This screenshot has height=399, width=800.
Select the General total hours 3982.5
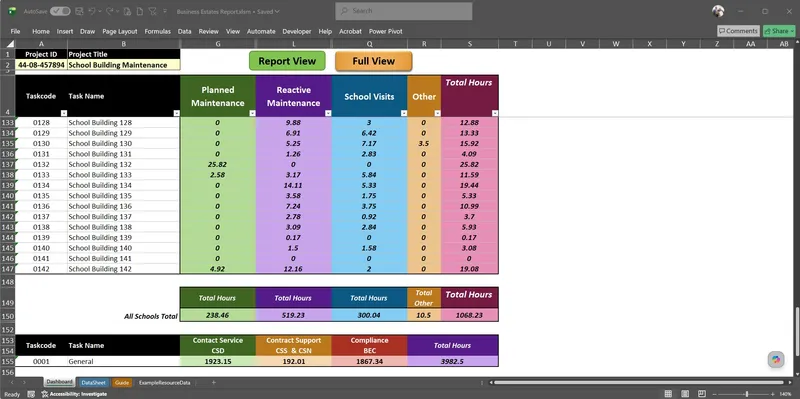click(x=453, y=361)
